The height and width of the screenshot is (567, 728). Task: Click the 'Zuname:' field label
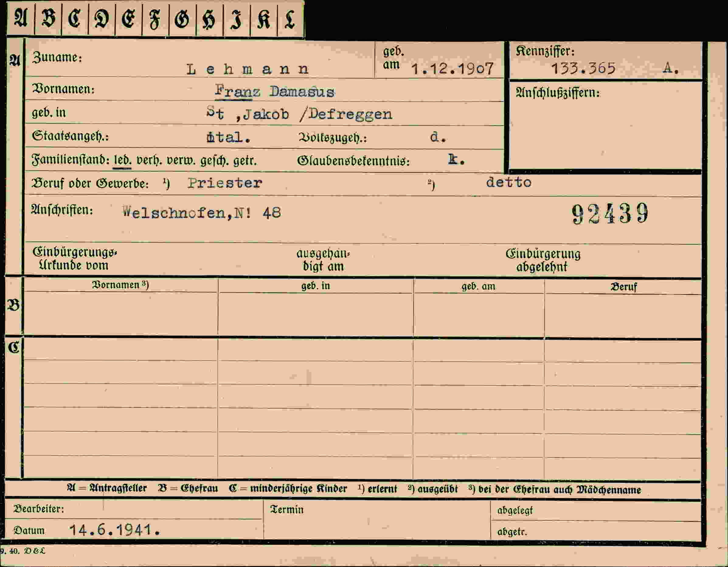coord(57,58)
